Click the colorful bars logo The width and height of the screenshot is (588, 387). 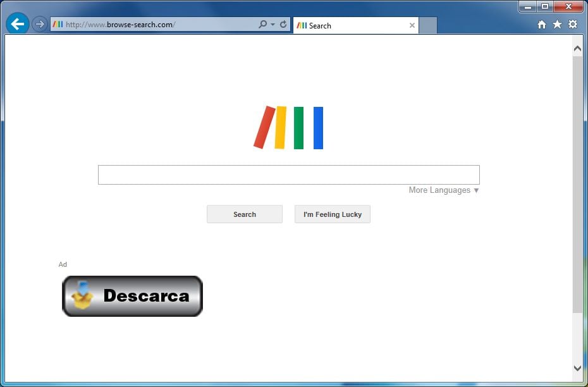288,128
